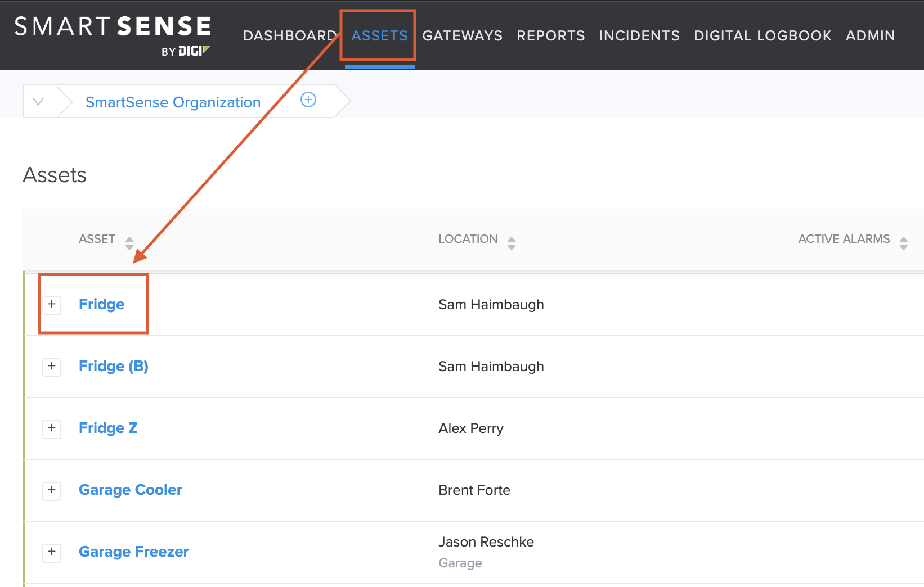
Task: Open the Admin tab
Action: coord(870,35)
